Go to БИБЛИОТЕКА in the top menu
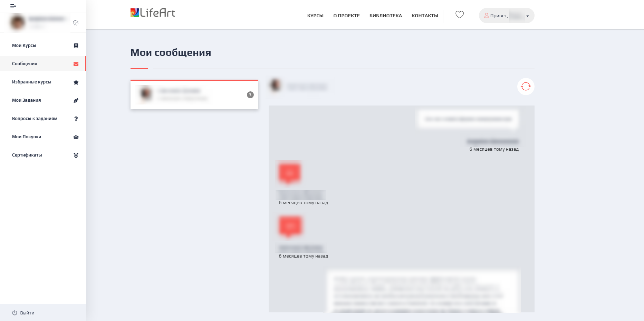 pyautogui.click(x=385, y=16)
